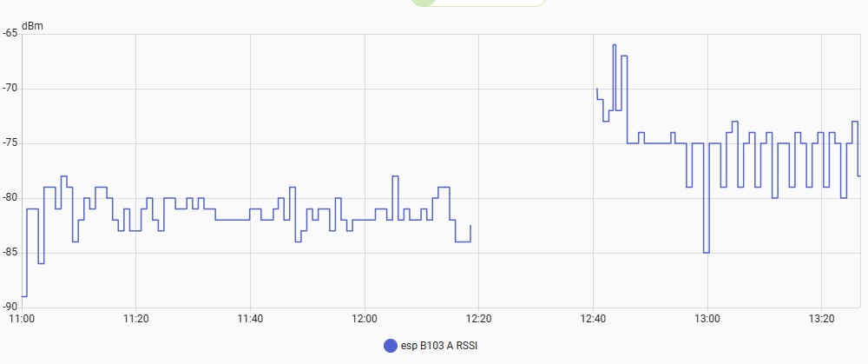
Task: Click the dBm unit label
Action: (x=32, y=25)
